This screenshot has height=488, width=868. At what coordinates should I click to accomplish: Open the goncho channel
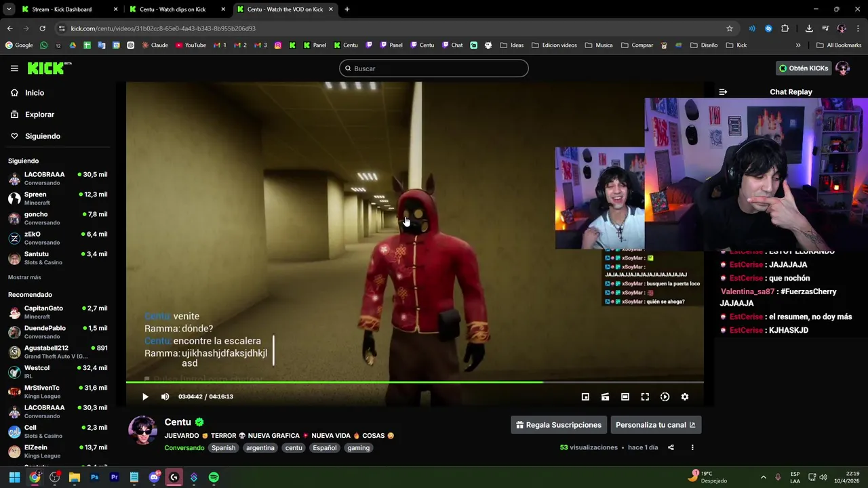58,218
